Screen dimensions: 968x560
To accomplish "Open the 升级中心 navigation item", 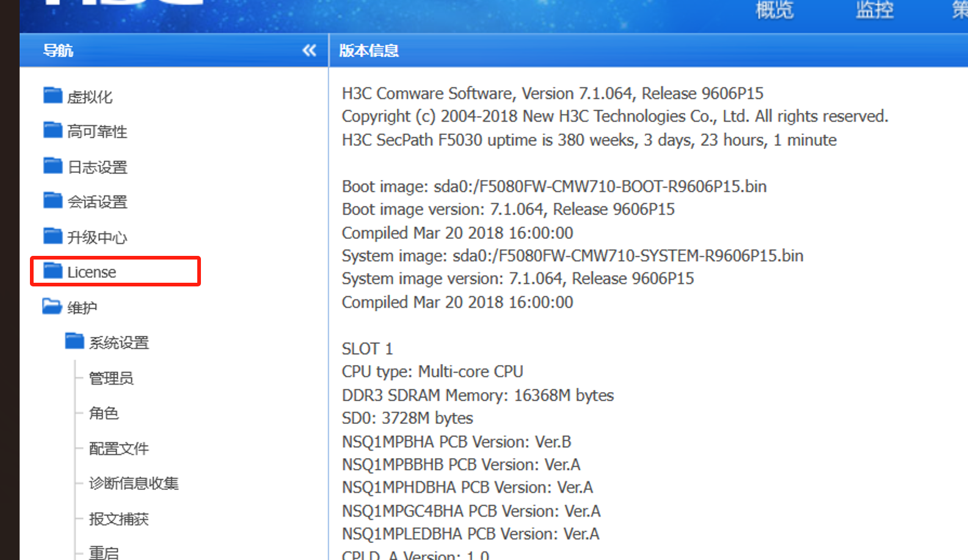I will (97, 238).
